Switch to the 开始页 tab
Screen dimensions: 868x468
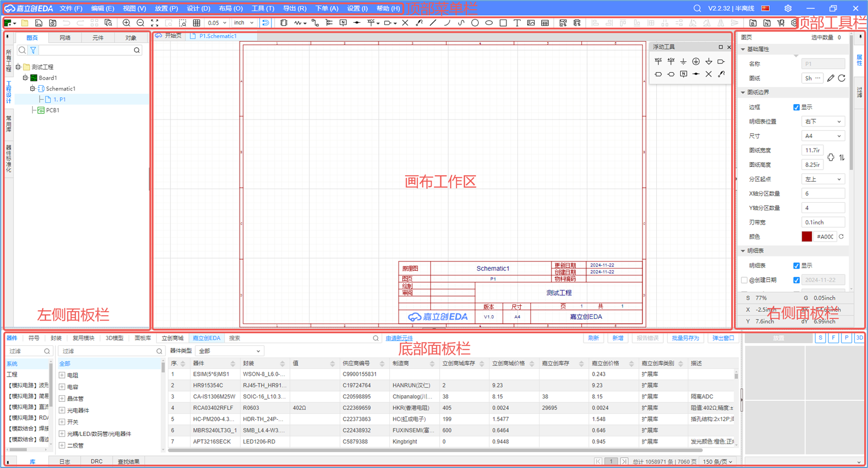pos(169,36)
